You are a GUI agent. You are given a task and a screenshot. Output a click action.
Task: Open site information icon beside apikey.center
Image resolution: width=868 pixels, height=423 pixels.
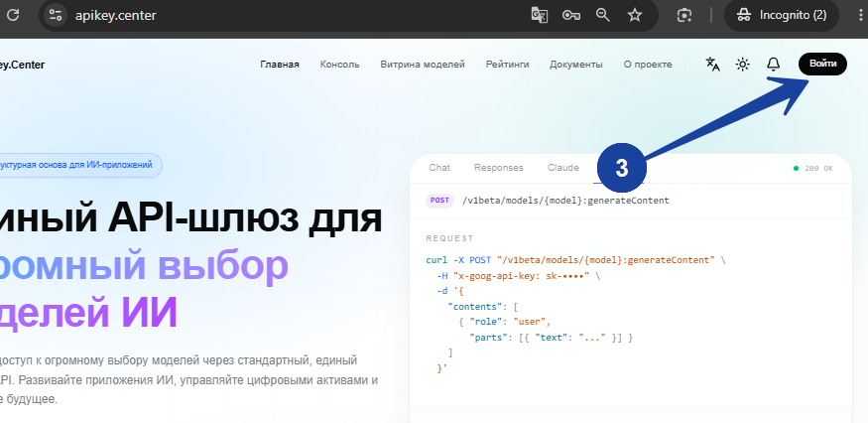[x=56, y=15]
